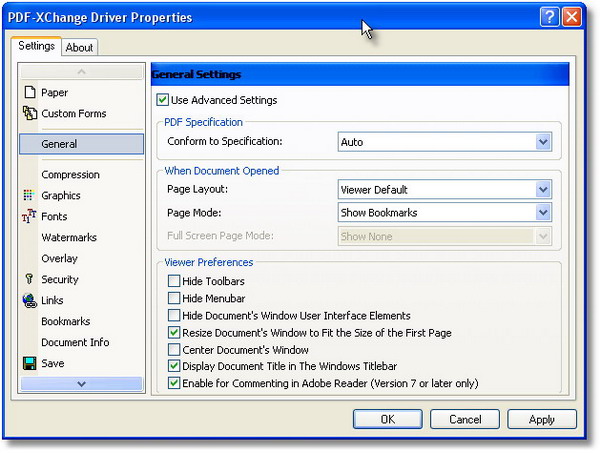The image size is (600, 453).
Task: Uncheck Display Document Title in Titlebar
Action: 174,366
